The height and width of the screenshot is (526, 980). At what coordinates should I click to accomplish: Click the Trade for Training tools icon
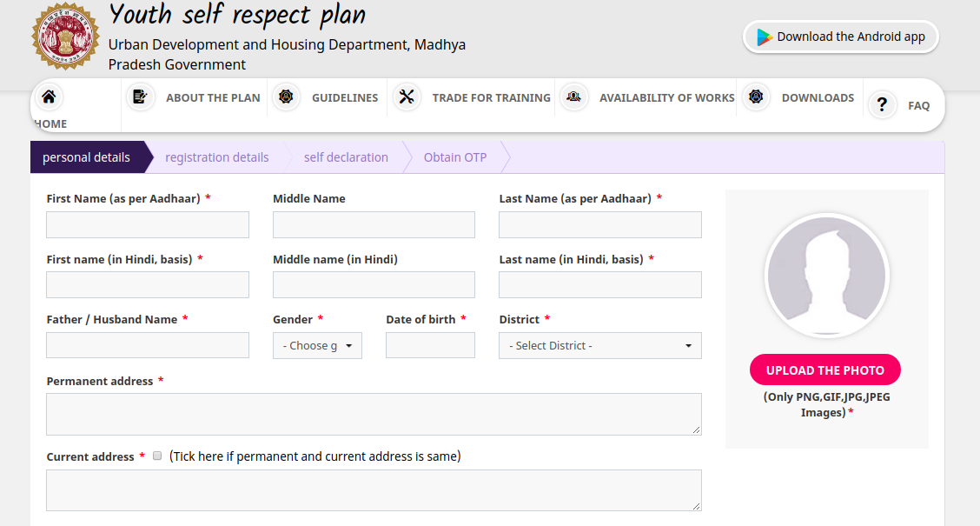[407, 97]
